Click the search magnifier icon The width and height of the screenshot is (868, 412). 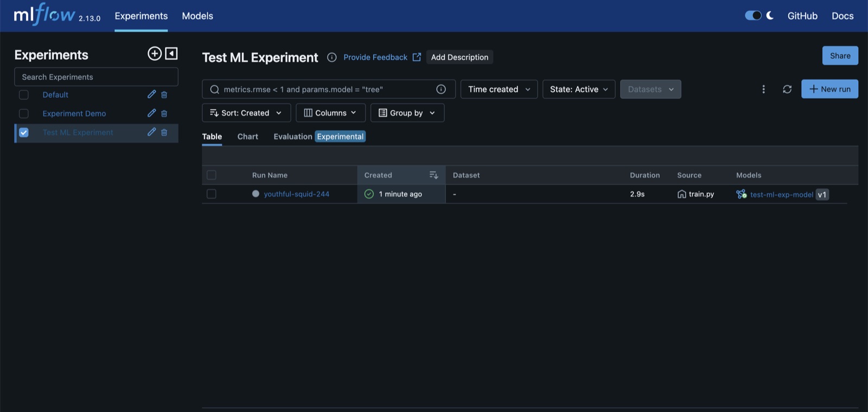coord(215,90)
